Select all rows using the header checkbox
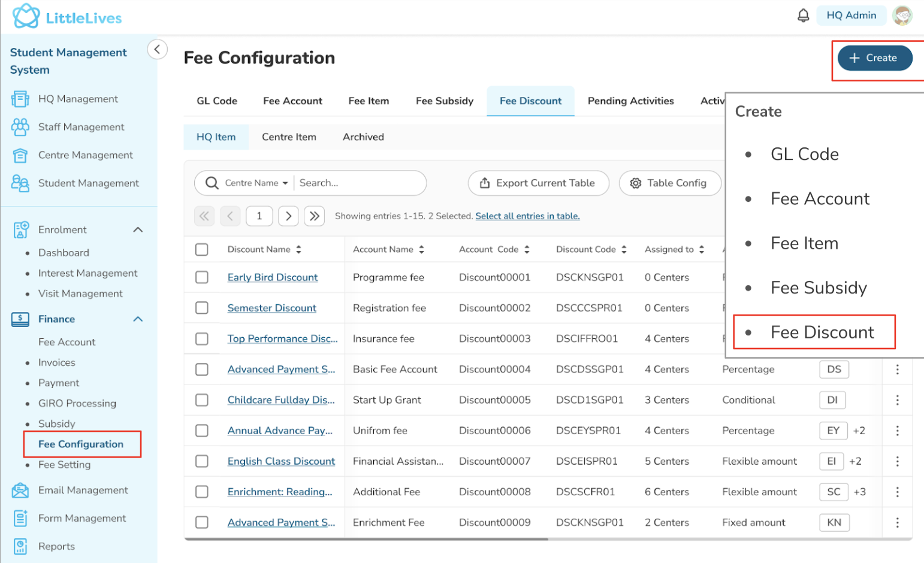This screenshot has width=924, height=563. coord(202,249)
